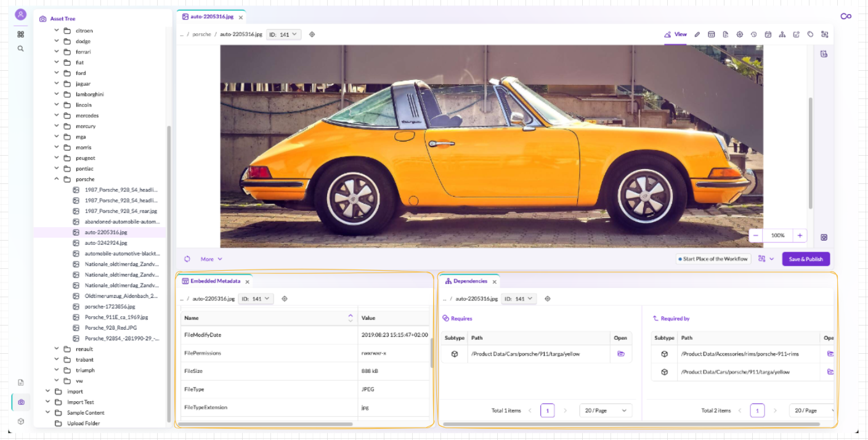Select the Assets camera icon in sidebar
Screen dimensions: 868x440
click(21, 402)
